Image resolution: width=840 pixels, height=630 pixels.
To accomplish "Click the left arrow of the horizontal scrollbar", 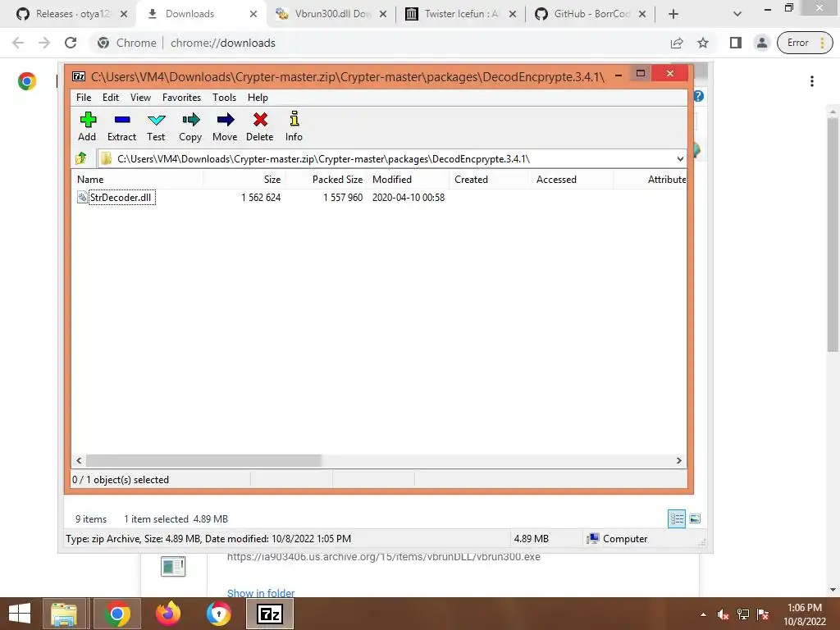I will 79,461.
